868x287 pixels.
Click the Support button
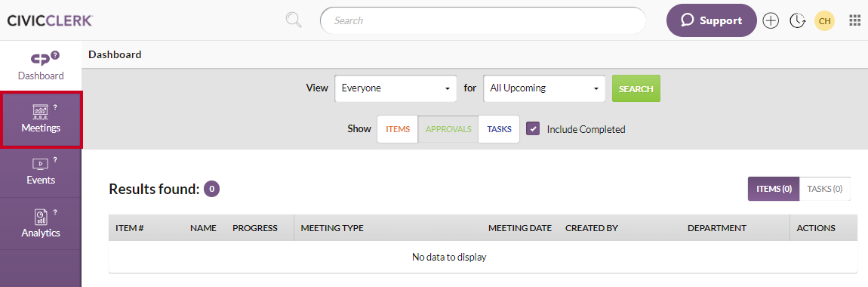point(711,20)
